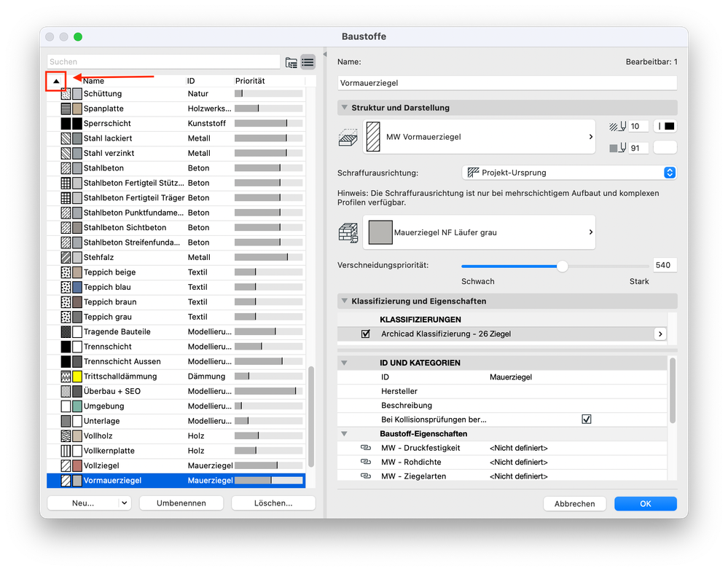This screenshot has width=728, height=571.
Task: Click background pen number field 91
Action: click(x=639, y=148)
